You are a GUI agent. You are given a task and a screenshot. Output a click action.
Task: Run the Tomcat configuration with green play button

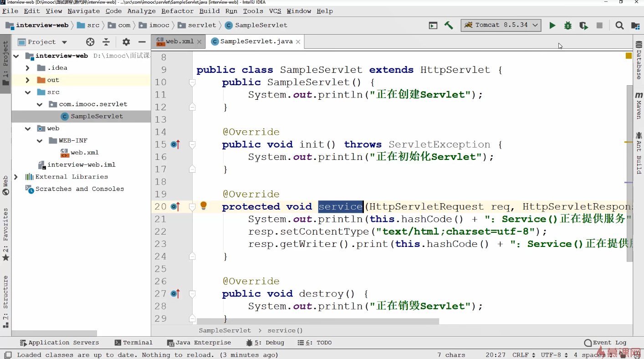pyautogui.click(x=552, y=26)
